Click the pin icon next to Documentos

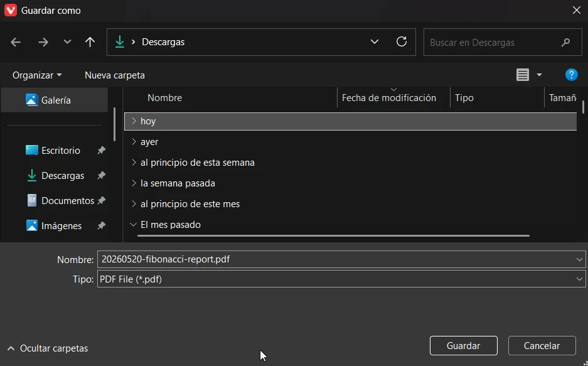(101, 201)
